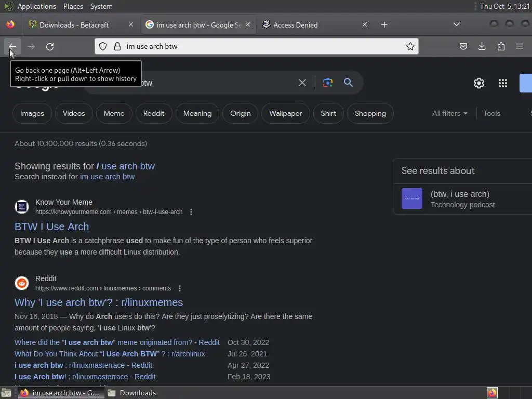Image resolution: width=532 pixels, height=399 pixels.
Task: Click the podcast thumbnail image
Action: [x=412, y=198]
